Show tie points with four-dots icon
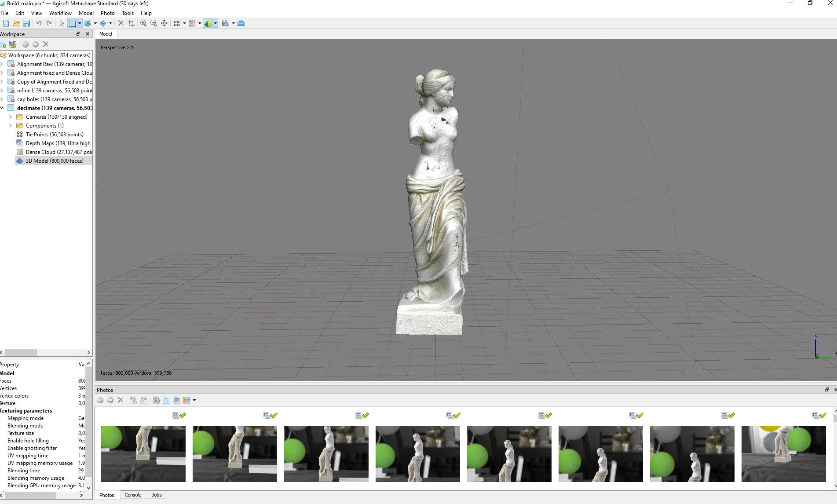Viewport: 837px width, 504px height. [177, 23]
